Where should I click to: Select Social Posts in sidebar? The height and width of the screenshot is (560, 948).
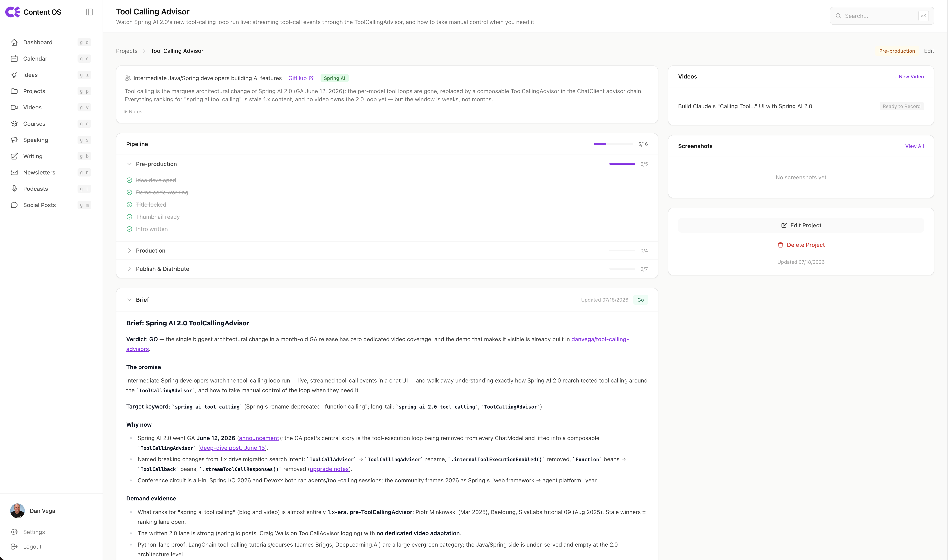point(51,205)
